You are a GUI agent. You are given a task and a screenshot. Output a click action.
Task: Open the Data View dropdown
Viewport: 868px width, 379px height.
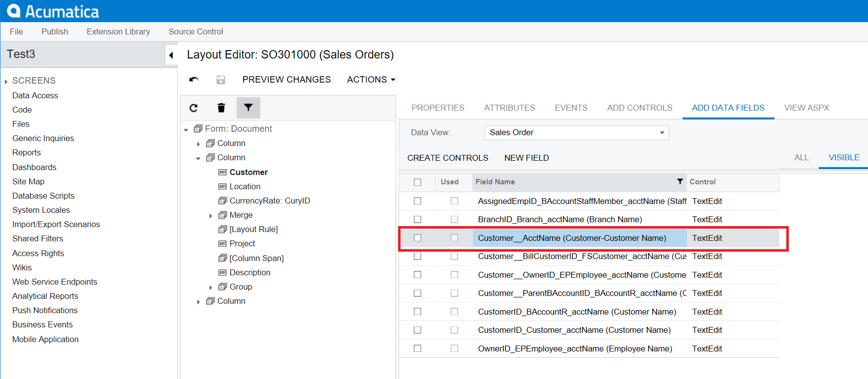click(662, 133)
